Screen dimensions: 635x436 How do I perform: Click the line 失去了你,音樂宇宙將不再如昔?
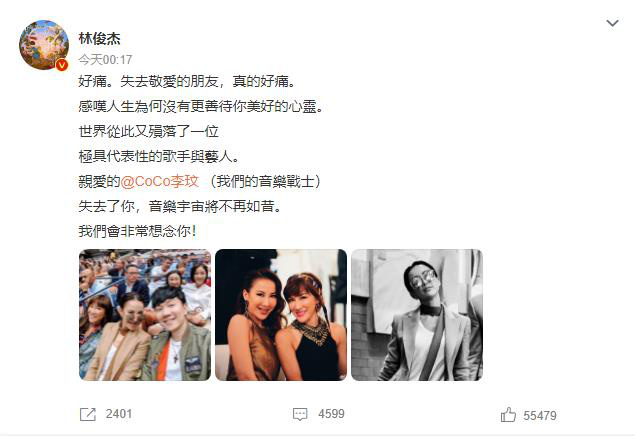180,206
